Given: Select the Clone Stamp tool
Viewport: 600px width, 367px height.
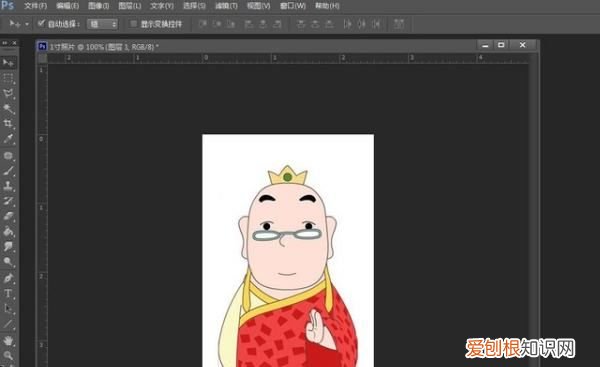Looking at the screenshot, I should [x=8, y=186].
